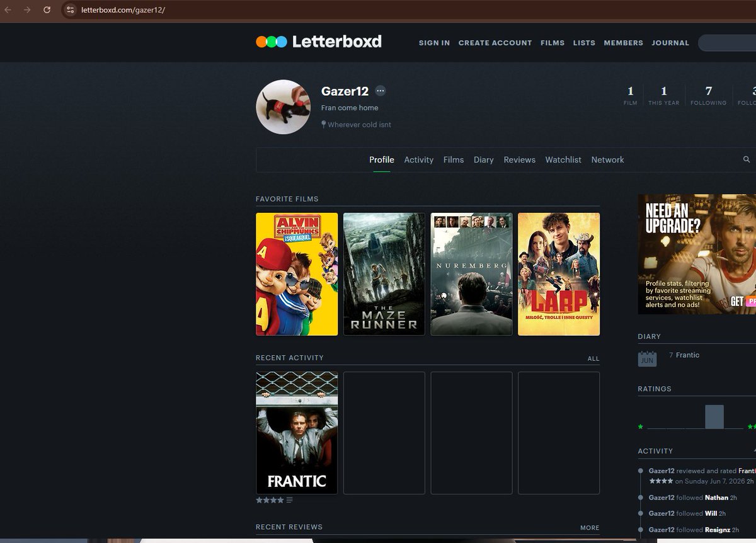
Task: Click the MORE link for Recent Reviews
Action: (590, 528)
